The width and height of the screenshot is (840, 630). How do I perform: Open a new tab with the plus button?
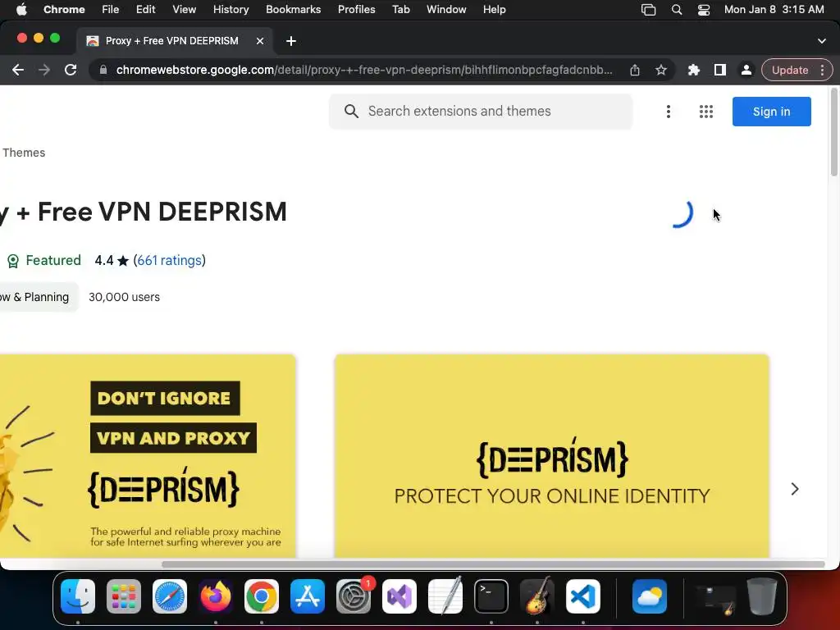click(291, 41)
